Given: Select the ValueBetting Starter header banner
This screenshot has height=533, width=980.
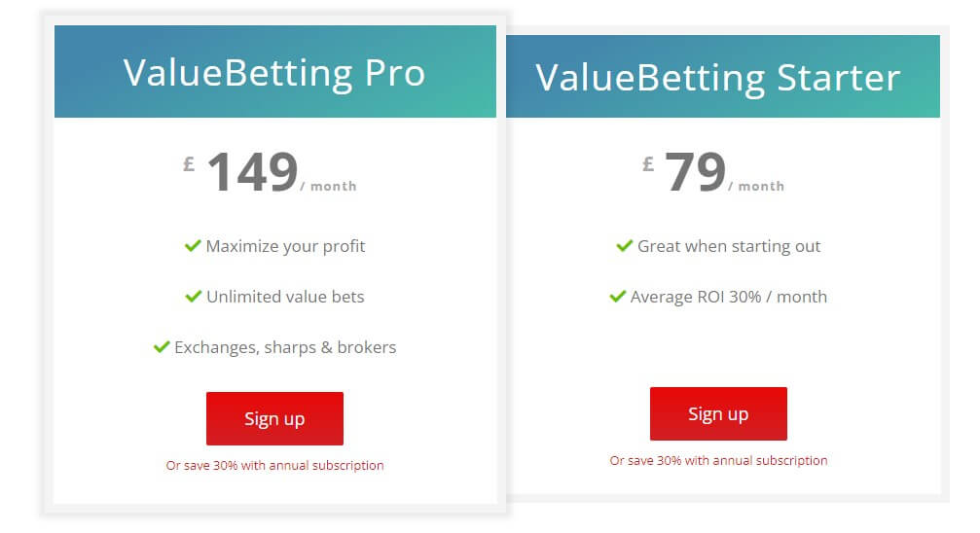Looking at the screenshot, I should point(718,78).
